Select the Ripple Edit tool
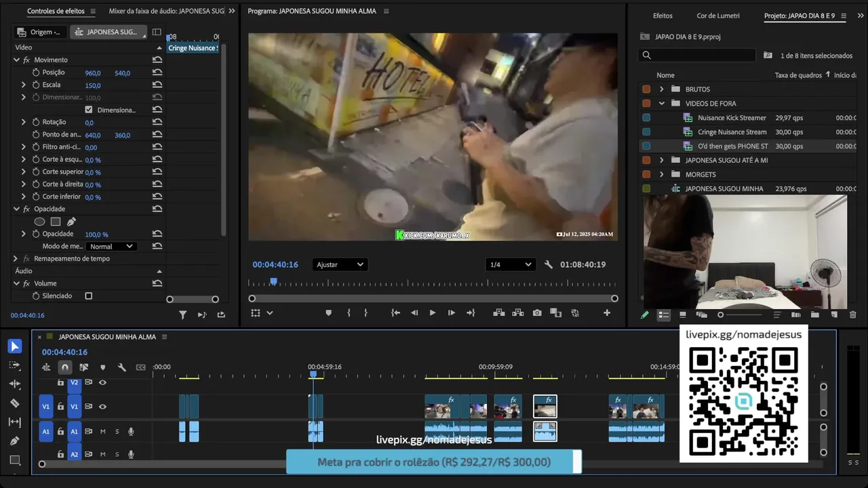Image resolution: width=868 pixels, height=488 pixels. pyautogui.click(x=15, y=384)
